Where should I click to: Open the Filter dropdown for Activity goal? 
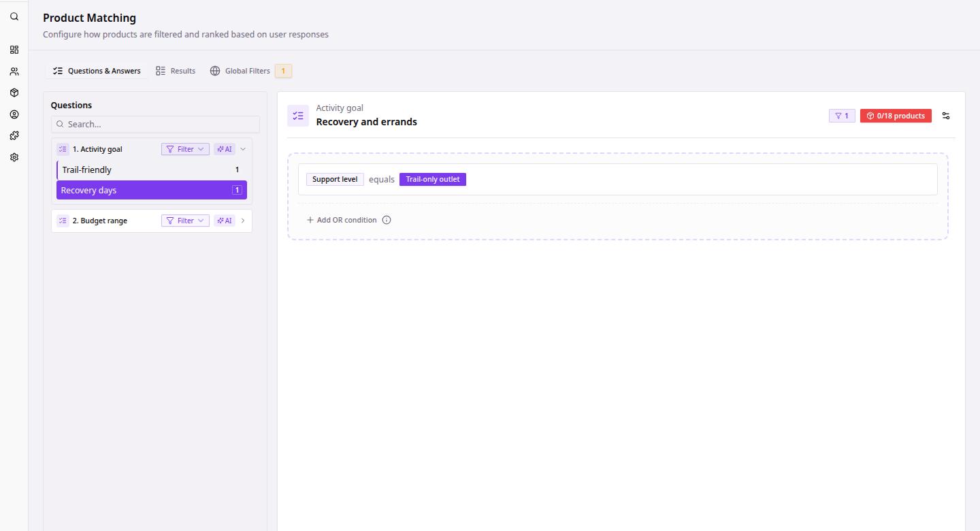(185, 149)
